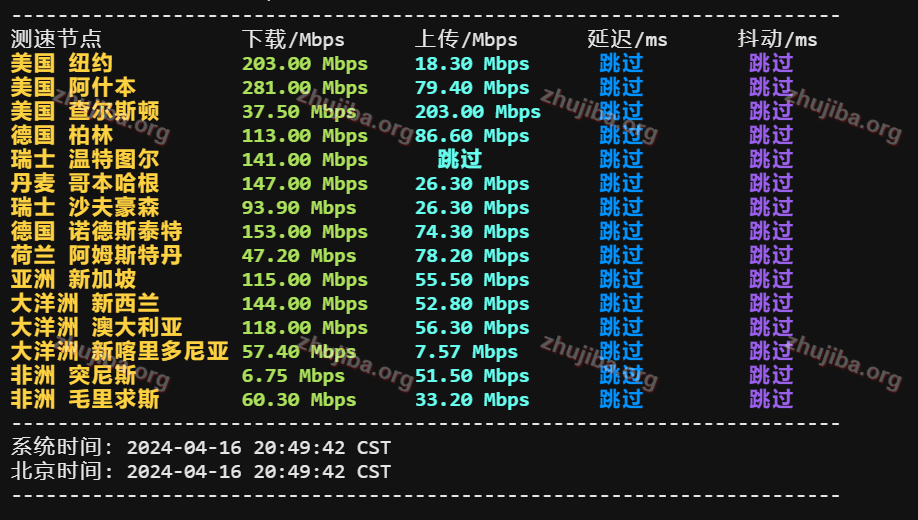Select the 瑞士 沙夫豪森 node name
The width and height of the screenshot is (918, 520).
pyautogui.click(x=85, y=207)
